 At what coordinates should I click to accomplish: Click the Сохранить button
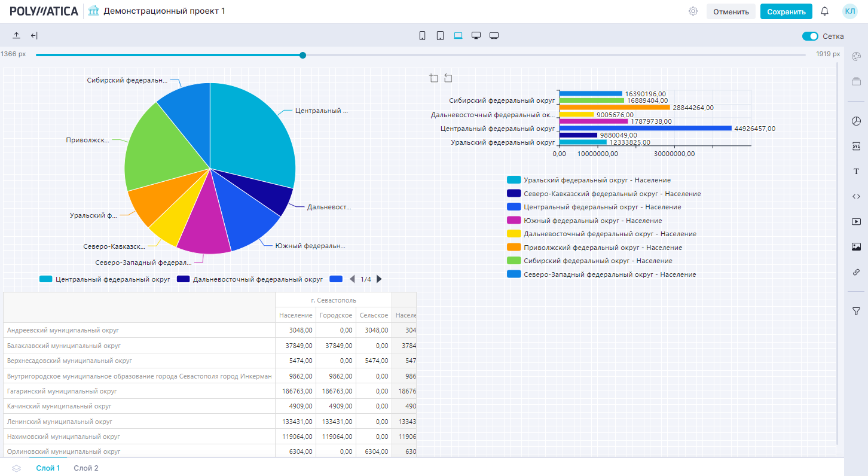[x=786, y=11]
